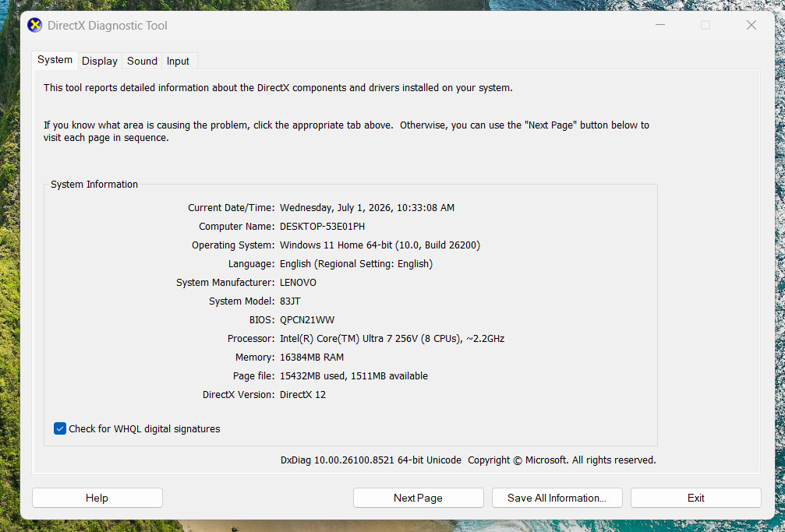
Task: Click the System Manufacturer label
Action: (225, 282)
